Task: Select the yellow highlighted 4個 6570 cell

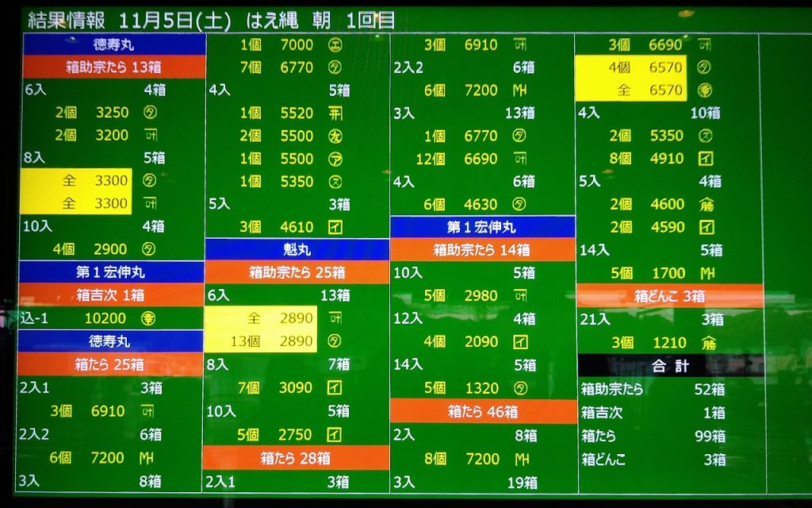Action: [x=631, y=67]
